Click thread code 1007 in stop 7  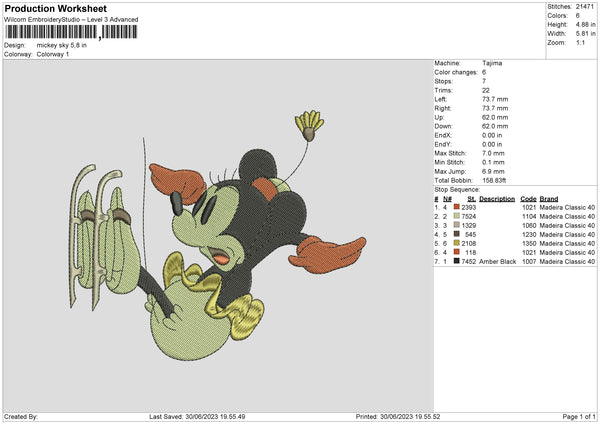pyautogui.click(x=529, y=262)
